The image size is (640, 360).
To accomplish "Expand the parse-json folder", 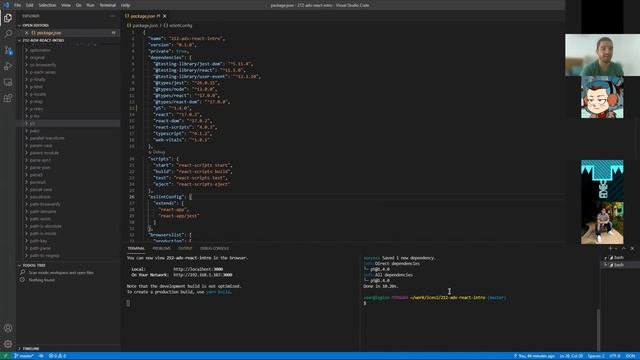I will [39, 167].
